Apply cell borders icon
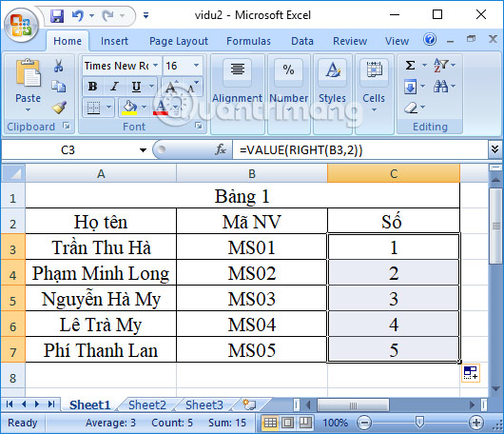The width and height of the screenshot is (504, 434). 93,108
